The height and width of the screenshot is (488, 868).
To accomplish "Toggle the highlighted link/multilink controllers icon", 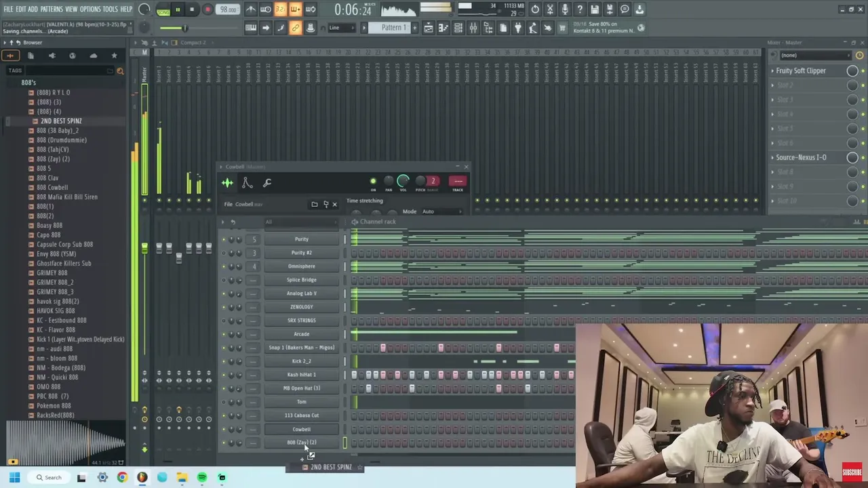I will point(296,28).
